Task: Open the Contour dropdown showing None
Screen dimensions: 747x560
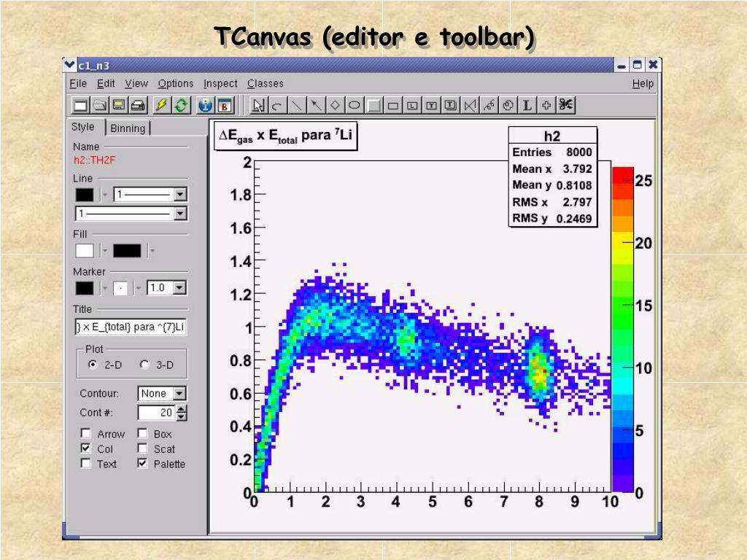Action: pyautogui.click(x=179, y=394)
